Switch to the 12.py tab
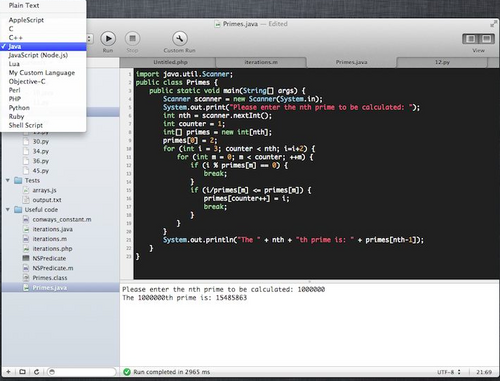Screen dimensions: 500x381 click(442, 62)
